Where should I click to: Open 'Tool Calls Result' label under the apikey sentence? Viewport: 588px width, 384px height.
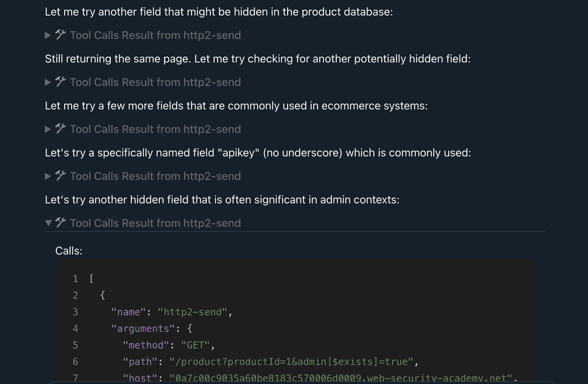[155, 176]
